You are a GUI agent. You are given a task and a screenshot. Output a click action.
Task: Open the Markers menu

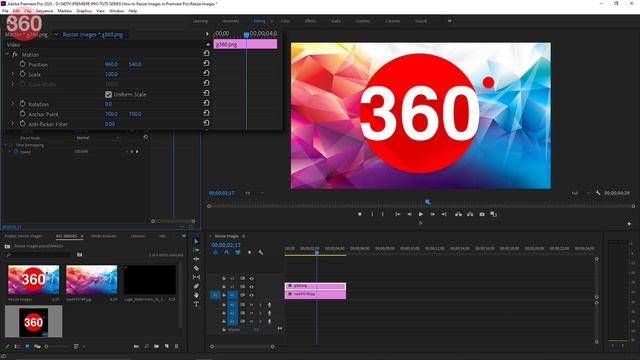click(64, 11)
